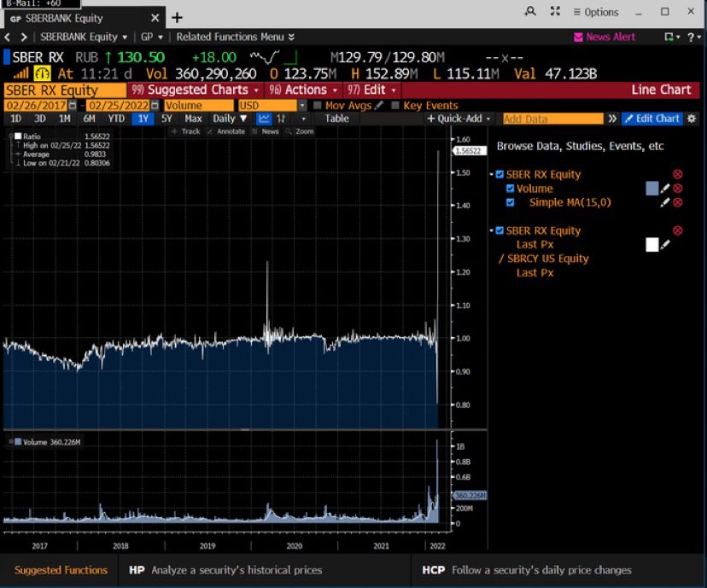Image resolution: width=707 pixels, height=588 pixels.
Task: Collapse the second SBER RX Equity group
Action: point(492,230)
